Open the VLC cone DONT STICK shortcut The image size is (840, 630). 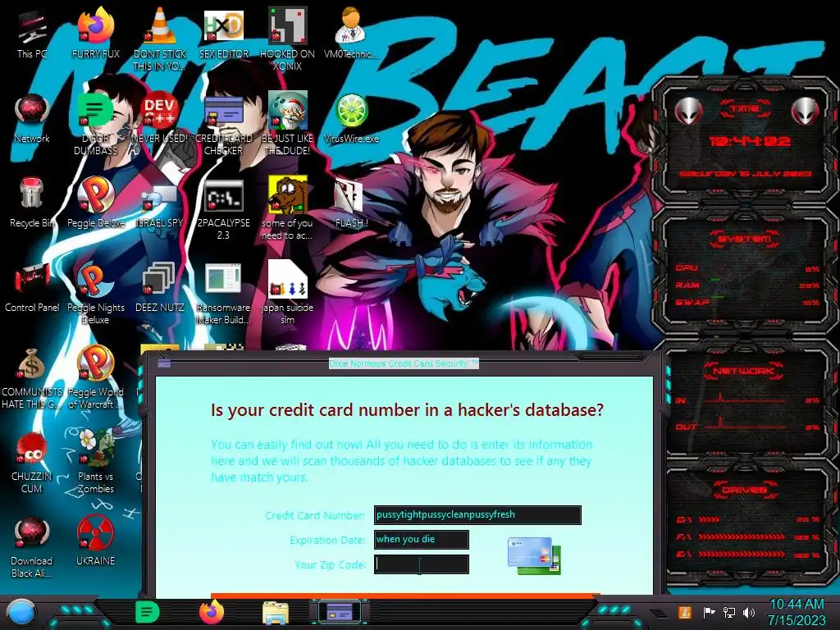coord(160,40)
